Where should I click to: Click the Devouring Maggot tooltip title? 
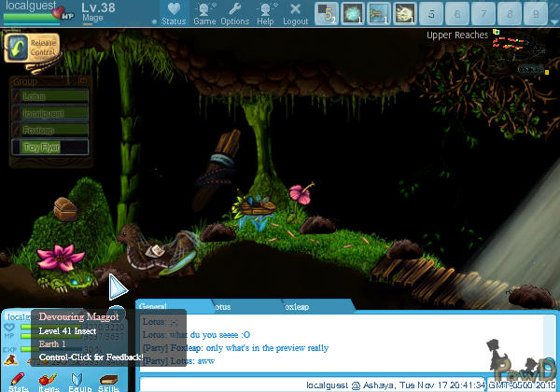coord(79,316)
